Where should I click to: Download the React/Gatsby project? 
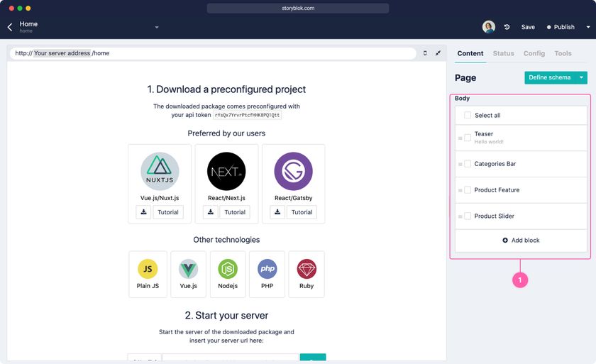tap(277, 212)
